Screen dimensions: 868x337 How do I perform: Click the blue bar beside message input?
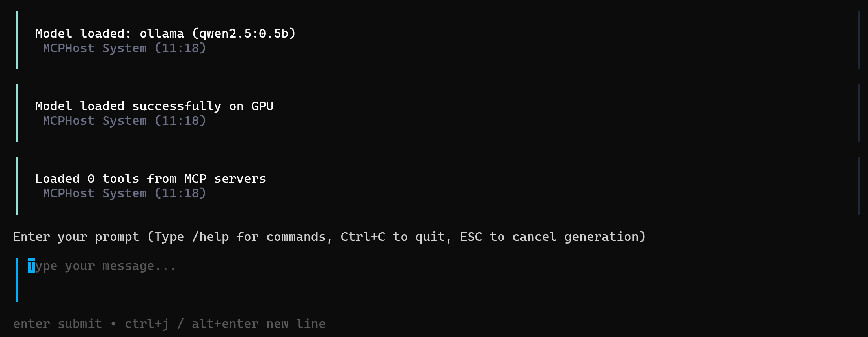[x=17, y=280]
